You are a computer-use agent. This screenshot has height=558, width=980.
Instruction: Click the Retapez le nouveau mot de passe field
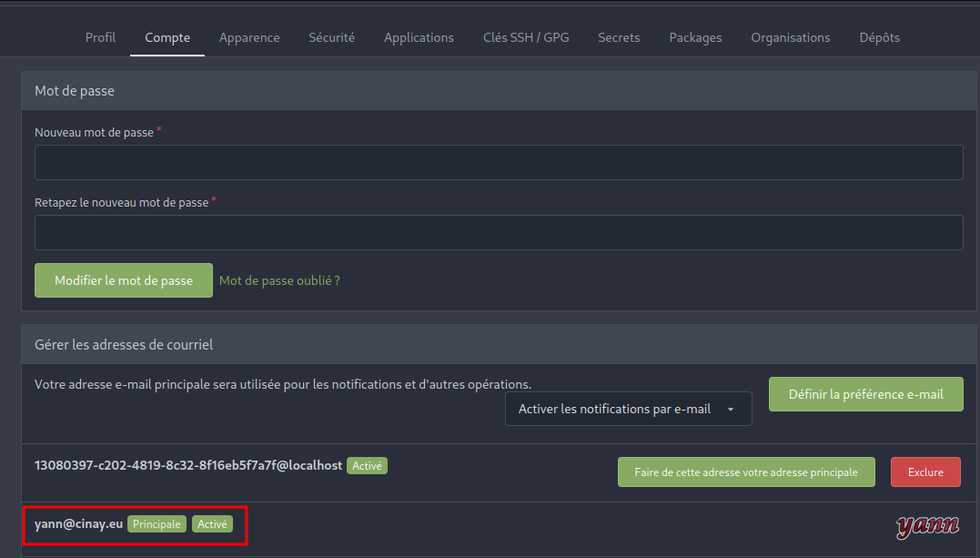[499, 232]
